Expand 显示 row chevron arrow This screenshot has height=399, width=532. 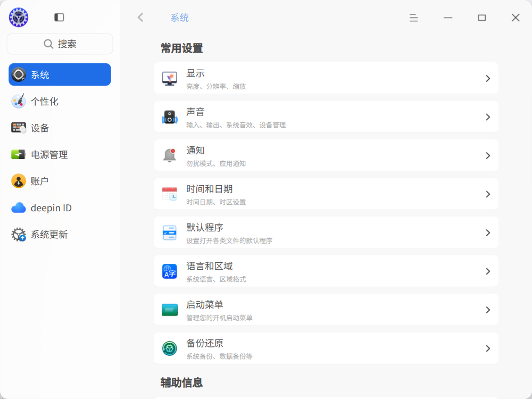[x=488, y=78]
